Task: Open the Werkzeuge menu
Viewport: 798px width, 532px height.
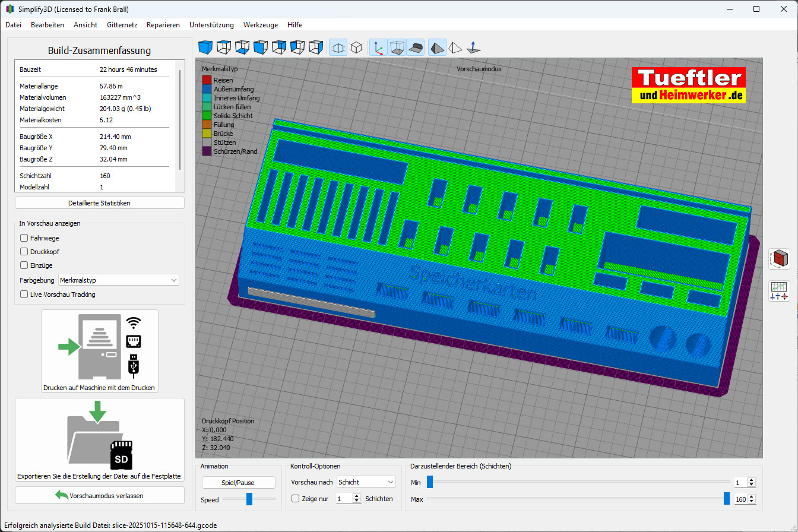Action: [x=261, y=25]
